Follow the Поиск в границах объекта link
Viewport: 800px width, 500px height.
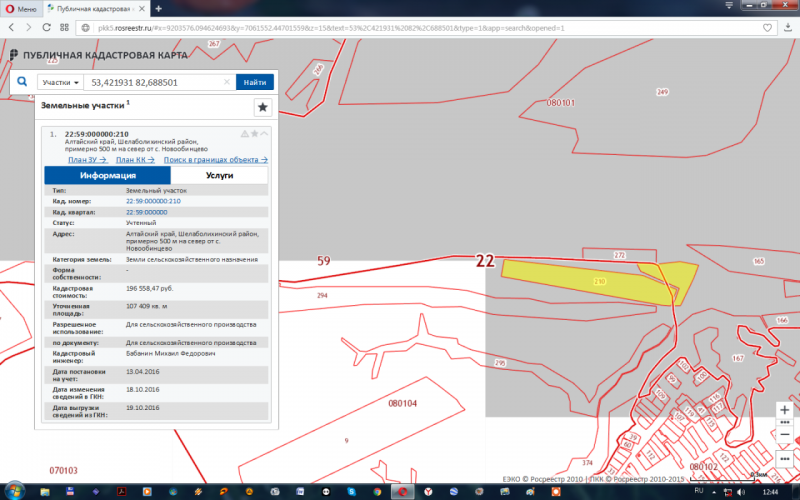click(216, 160)
